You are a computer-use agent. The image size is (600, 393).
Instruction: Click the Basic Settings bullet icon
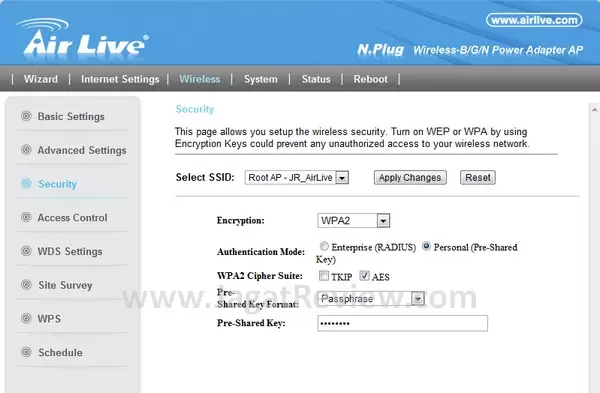(26, 116)
